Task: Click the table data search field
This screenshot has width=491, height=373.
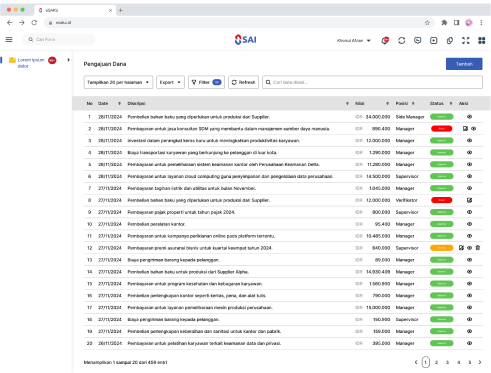Action: 372,82
